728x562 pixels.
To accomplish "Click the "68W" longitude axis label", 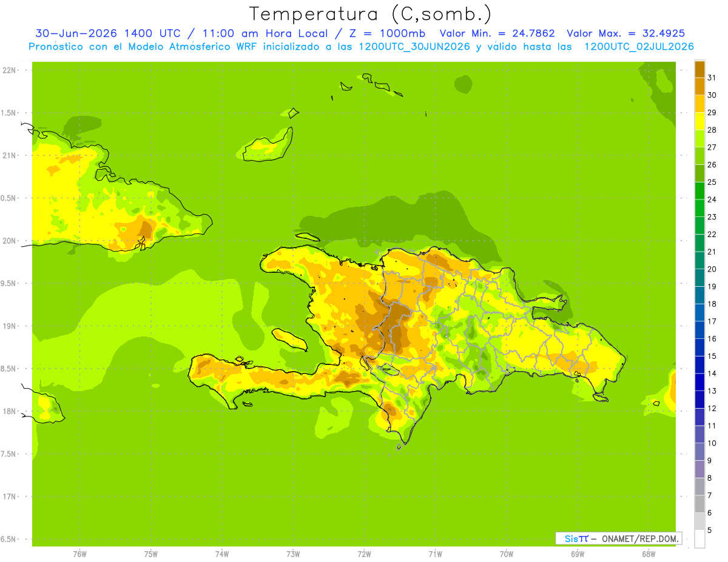I will 649,554.
